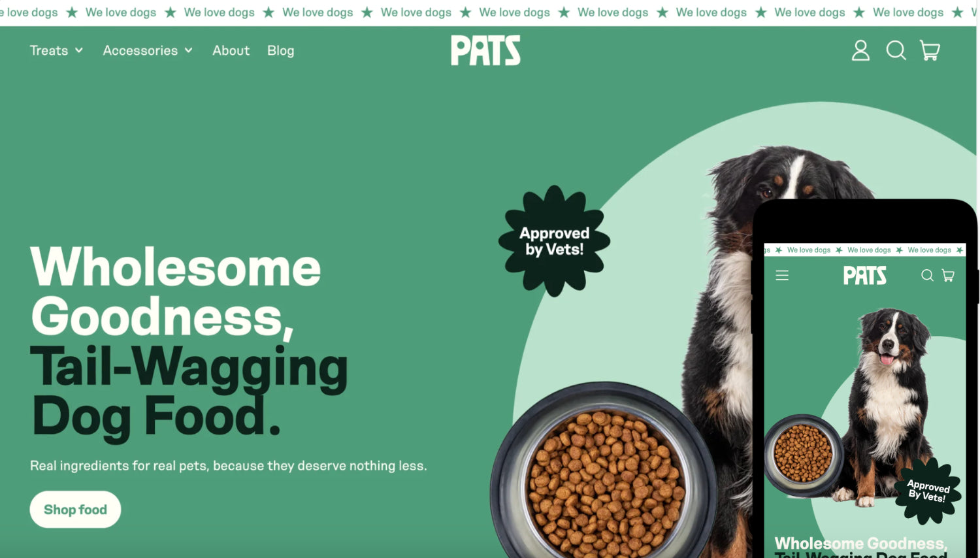
Task: Go to the Blog page
Action: tap(280, 50)
